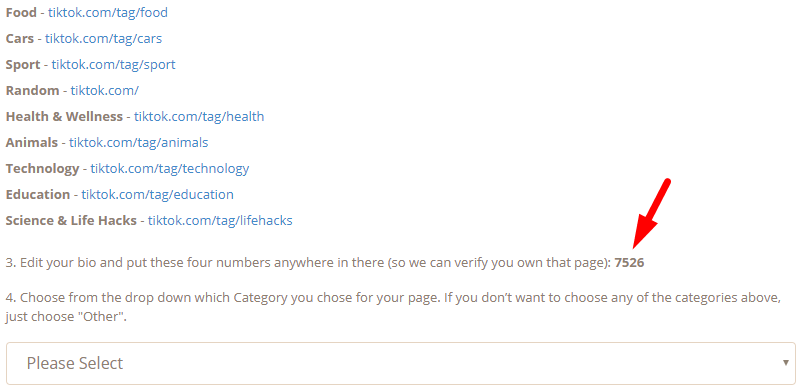Visit the tiktok.com/tag/lifehacks link
Image resolution: width=800 pixels, height=389 pixels.
(220, 221)
